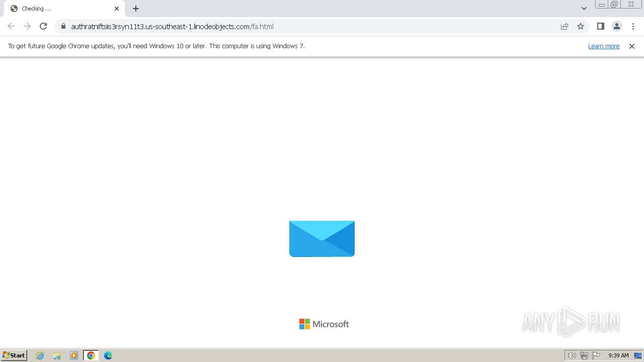Click the Windows 7 update notice text

156,46
